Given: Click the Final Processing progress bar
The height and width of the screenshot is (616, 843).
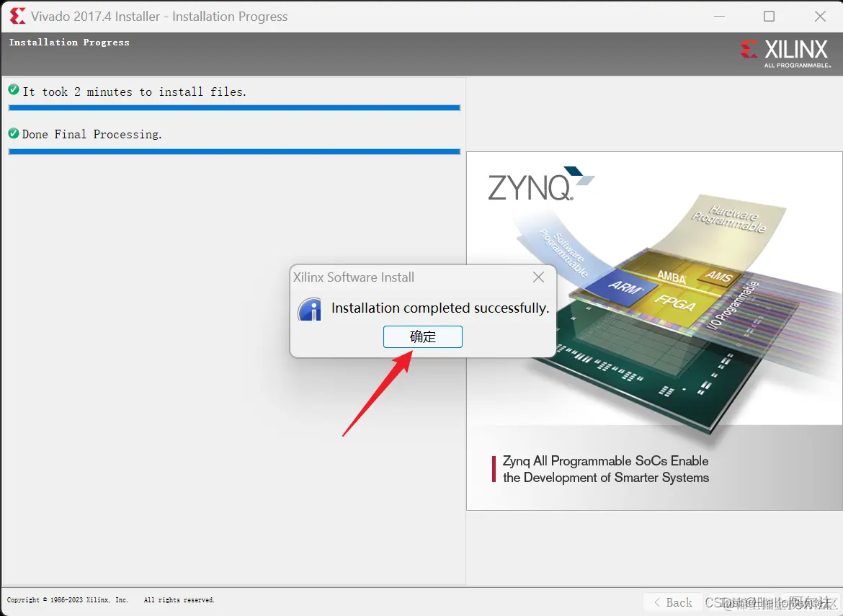Looking at the screenshot, I should pyautogui.click(x=234, y=151).
